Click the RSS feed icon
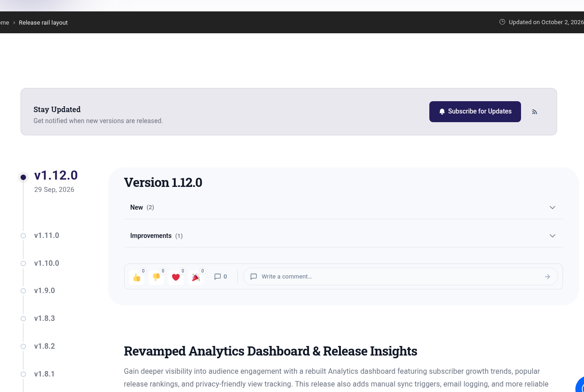The height and width of the screenshot is (392, 584). point(535,112)
